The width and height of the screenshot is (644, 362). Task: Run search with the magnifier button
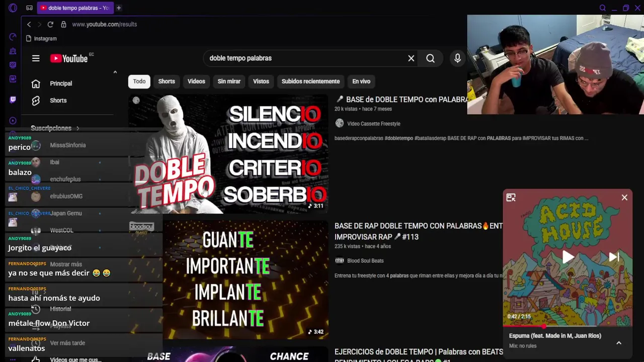click(x=430, y=58)
